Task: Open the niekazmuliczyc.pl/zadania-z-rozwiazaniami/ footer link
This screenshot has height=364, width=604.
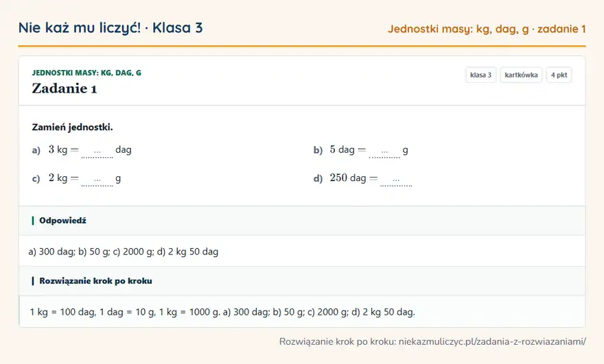Action: click(492, 341)
